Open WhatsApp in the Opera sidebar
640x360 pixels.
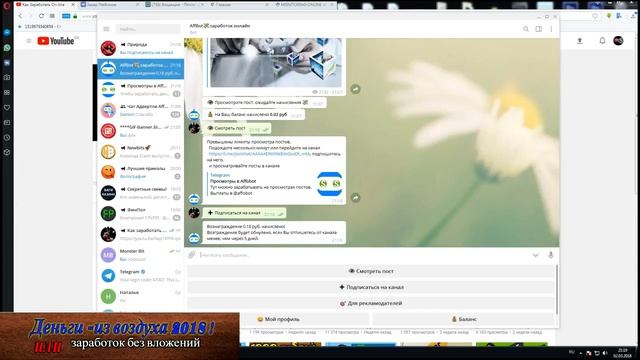7,47
